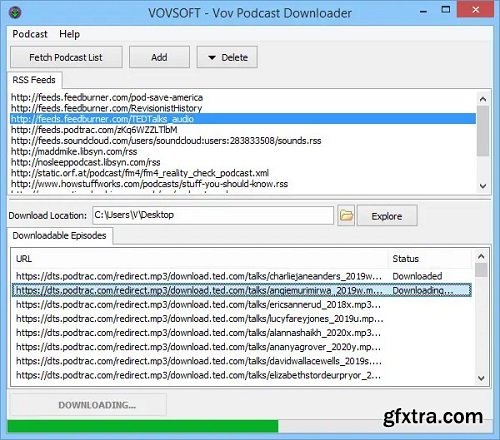500x440 pixels.
Task: Click RSS feeds list scroll down arrow
Action: click(x=483, y=186)
